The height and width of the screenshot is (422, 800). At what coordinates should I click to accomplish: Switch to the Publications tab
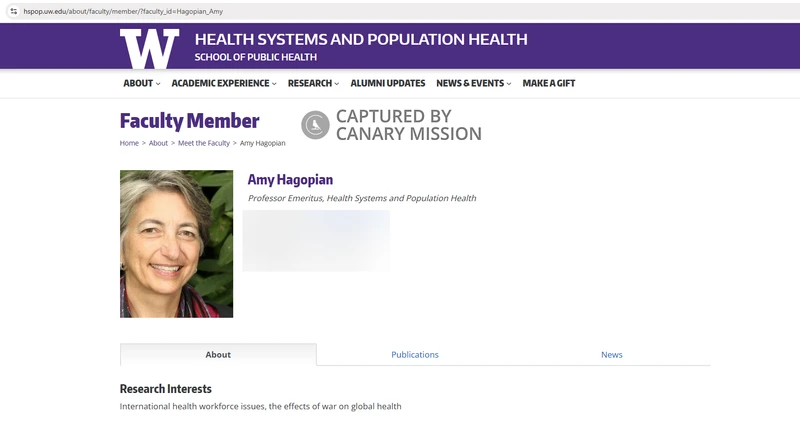(x=415, y=355)
